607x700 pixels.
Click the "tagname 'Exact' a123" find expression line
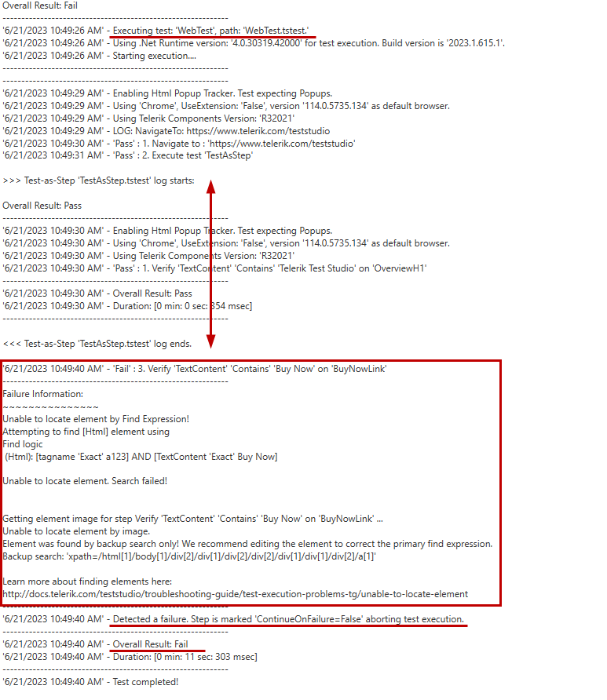(141, 456)
